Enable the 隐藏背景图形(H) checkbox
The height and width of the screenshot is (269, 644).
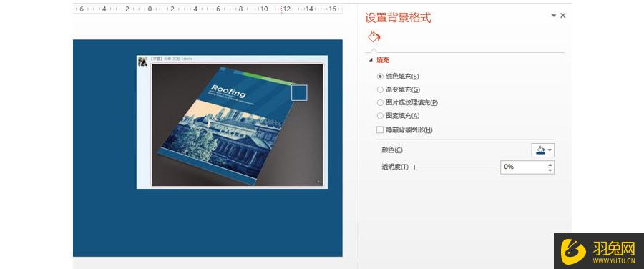[380, 129]
